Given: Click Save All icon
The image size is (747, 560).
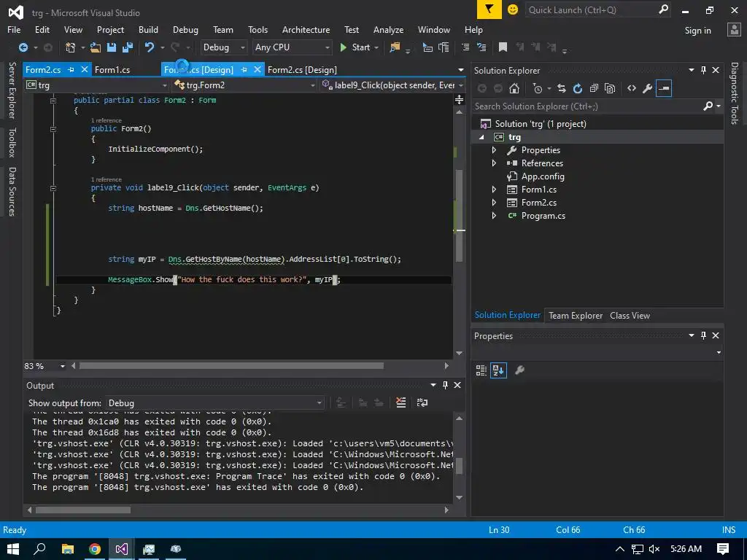Looking at the screenshot, I should pyautogui.click(x=127, y=47).
